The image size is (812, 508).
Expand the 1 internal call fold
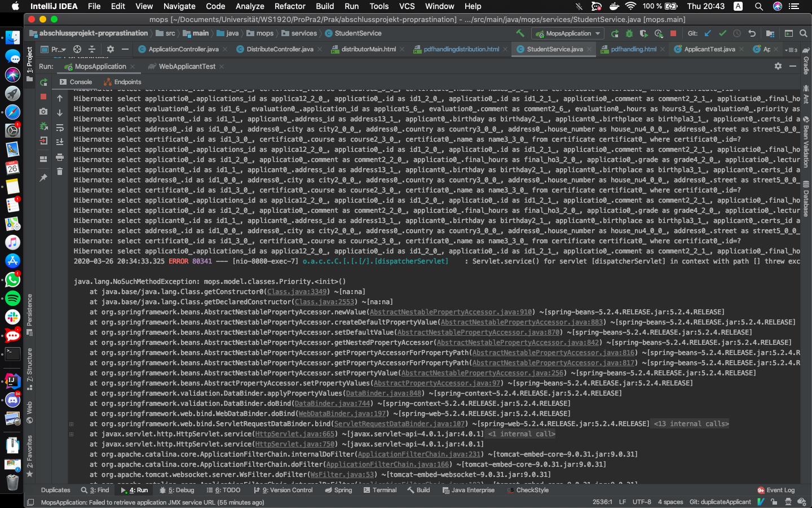pos(522,434)
